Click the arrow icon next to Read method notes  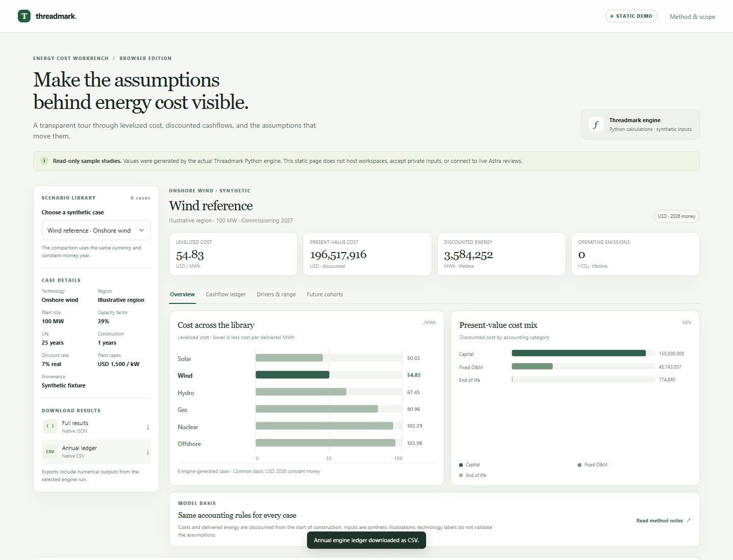tap(689, 520)
